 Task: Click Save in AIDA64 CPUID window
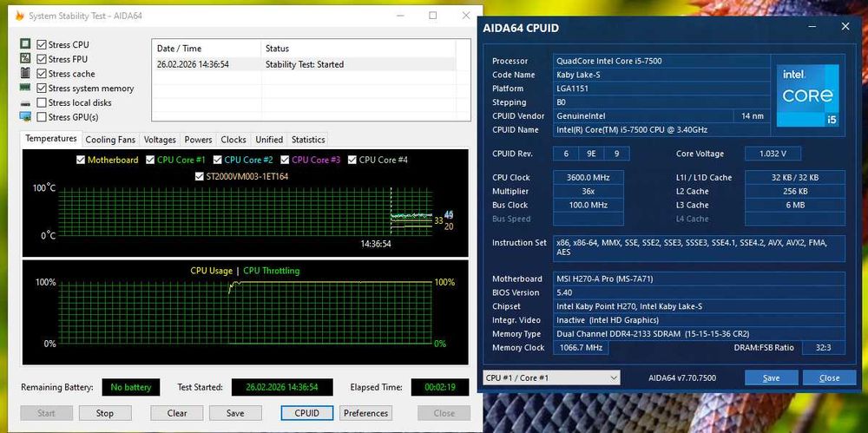(771, 378)
